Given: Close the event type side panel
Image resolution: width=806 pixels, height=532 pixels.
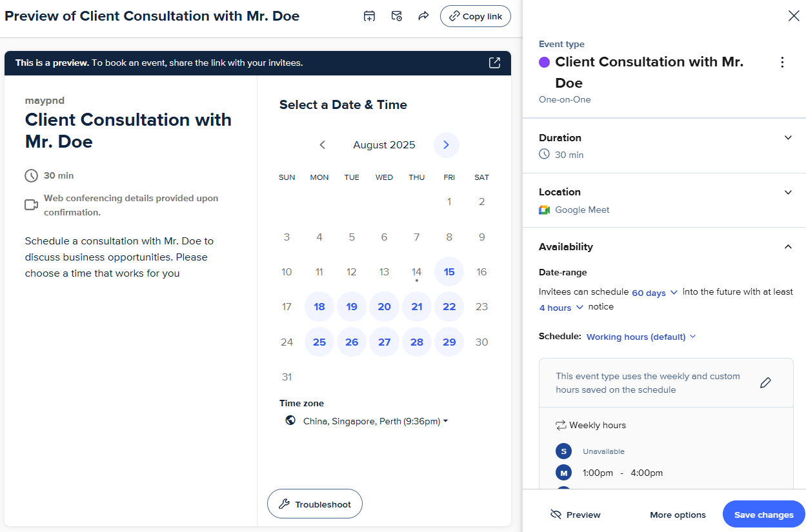Looking at the screenshot, I should click(x=794, y=16).
